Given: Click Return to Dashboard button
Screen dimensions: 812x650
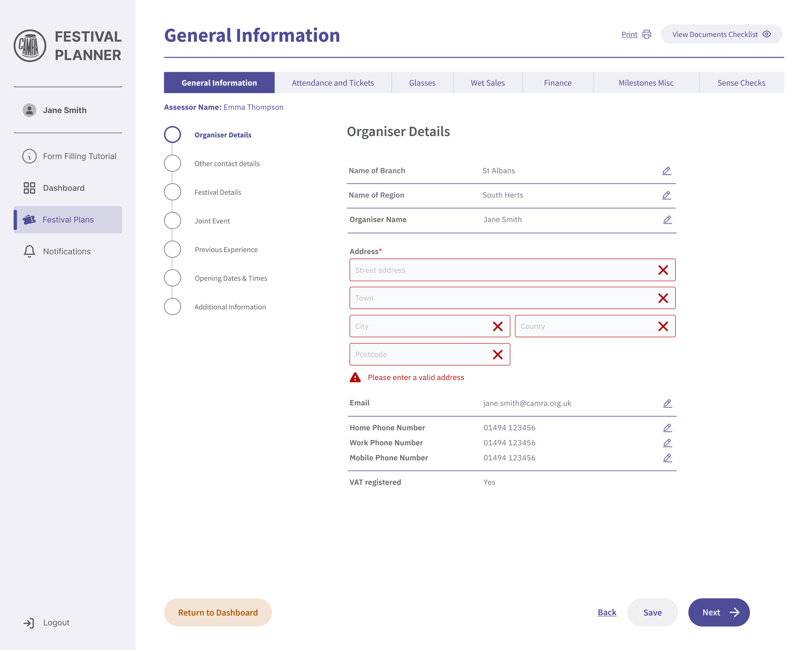Looking at the screenshot, I should point(218,612).
